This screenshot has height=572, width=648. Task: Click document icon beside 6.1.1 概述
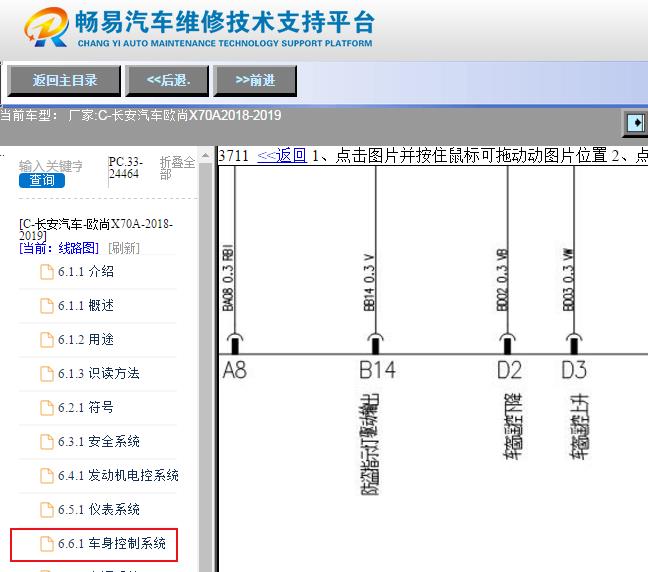pyautogui.click(x=47, y=306)
